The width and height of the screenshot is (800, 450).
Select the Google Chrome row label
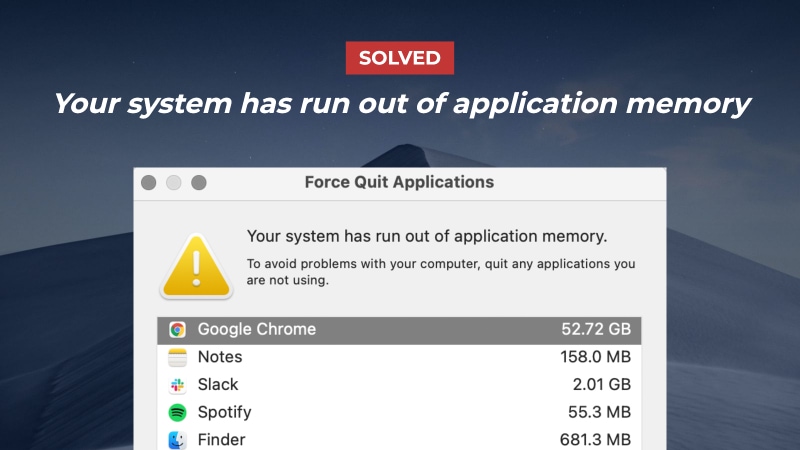tap(256, 330)
